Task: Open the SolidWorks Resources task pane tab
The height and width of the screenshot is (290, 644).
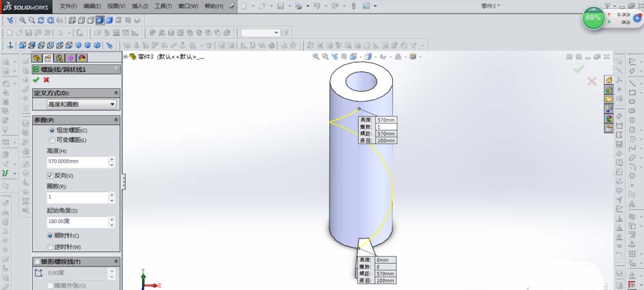Action: click(x=609, y=80)
